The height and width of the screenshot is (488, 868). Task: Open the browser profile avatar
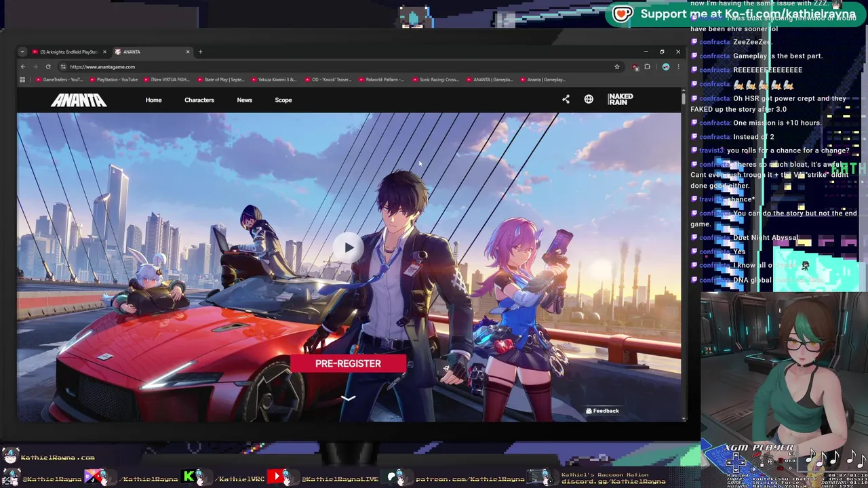point(666,66)
